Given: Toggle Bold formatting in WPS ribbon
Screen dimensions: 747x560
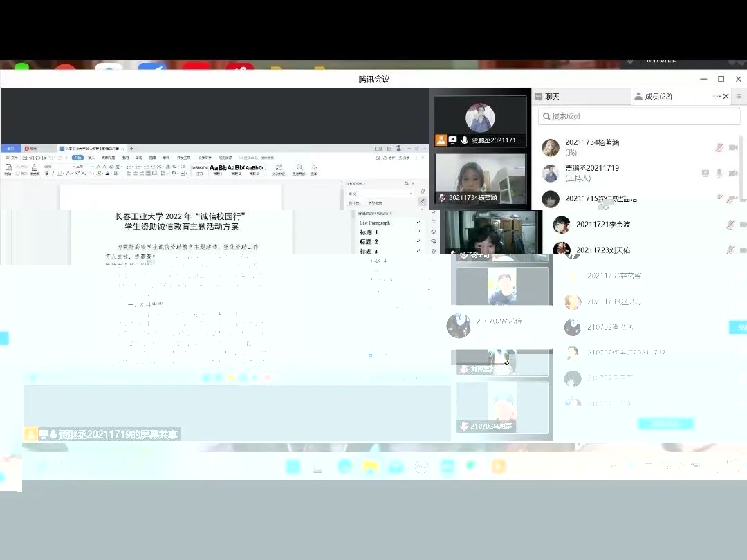Looking at the screenshot, I should click(47, 173).
